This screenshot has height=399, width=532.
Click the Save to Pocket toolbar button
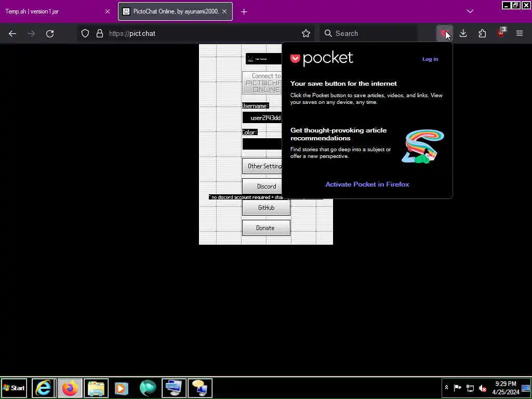pos(444,33)
